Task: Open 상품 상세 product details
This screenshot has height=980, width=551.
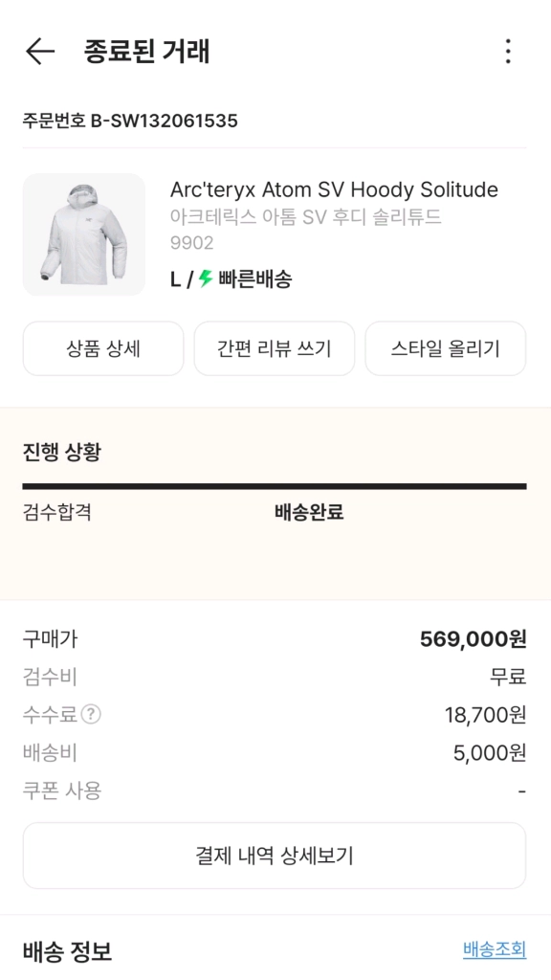Action: click(103, 348)
